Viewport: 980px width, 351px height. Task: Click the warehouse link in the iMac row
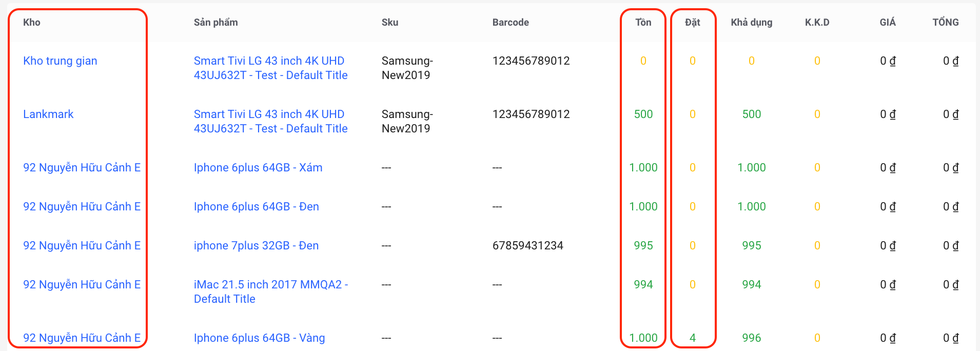[x=82, y=284]
